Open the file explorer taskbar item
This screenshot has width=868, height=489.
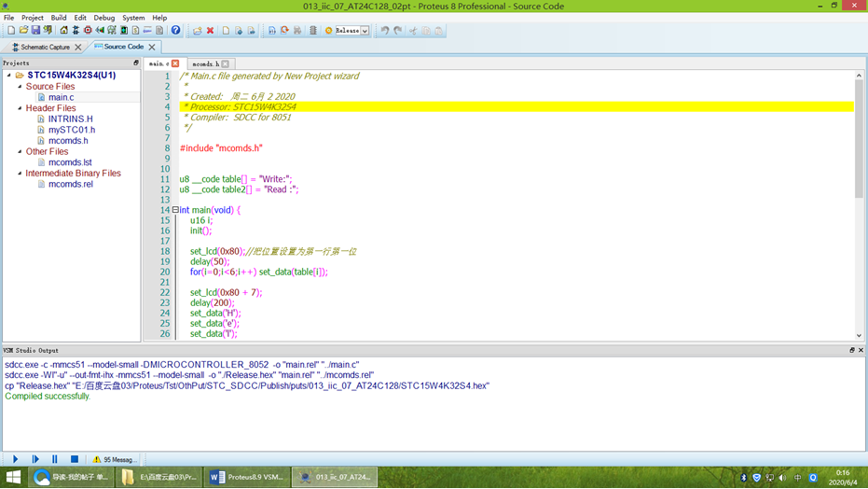[159, 478]
